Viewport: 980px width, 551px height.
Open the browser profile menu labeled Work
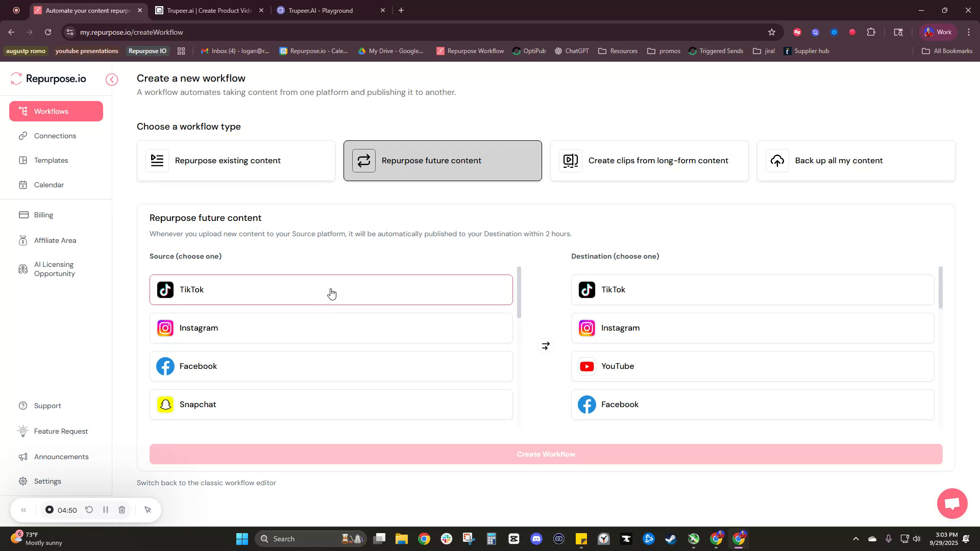pos(937,32)
